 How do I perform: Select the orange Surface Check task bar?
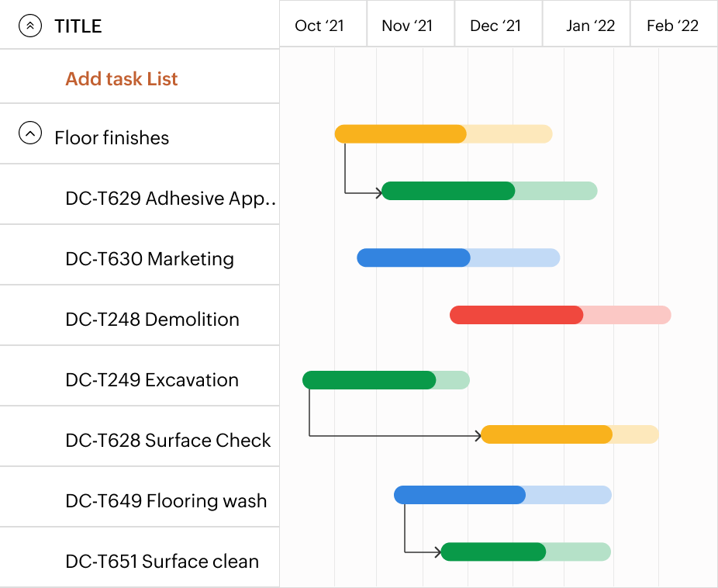tap(547, 434)
